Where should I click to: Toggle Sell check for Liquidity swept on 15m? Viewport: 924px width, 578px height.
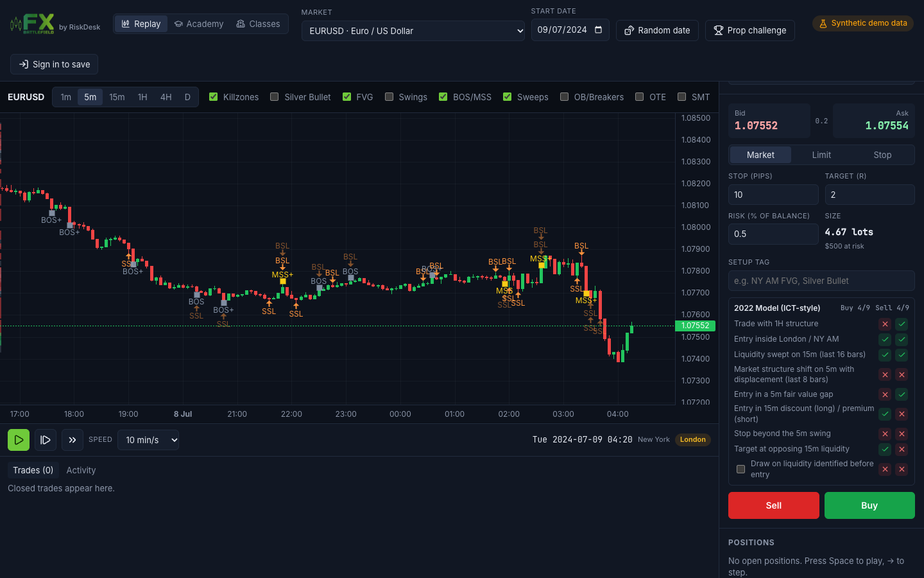[x=902, y=355]
